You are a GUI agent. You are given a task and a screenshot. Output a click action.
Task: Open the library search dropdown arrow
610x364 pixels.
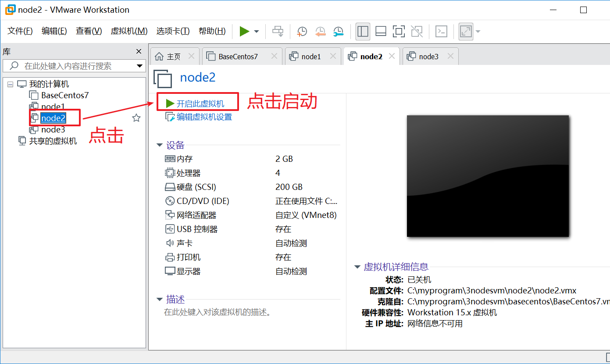tap(140, 66)
